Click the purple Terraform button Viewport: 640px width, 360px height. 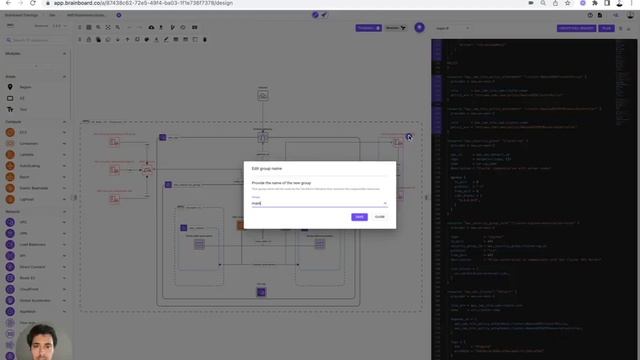[368, 28]
